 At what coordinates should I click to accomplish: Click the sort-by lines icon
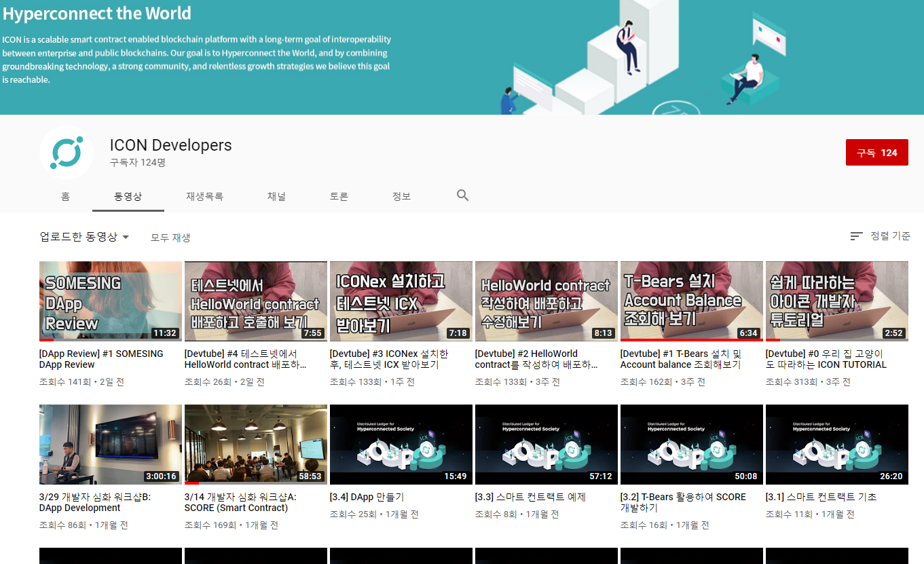point(857,236)
